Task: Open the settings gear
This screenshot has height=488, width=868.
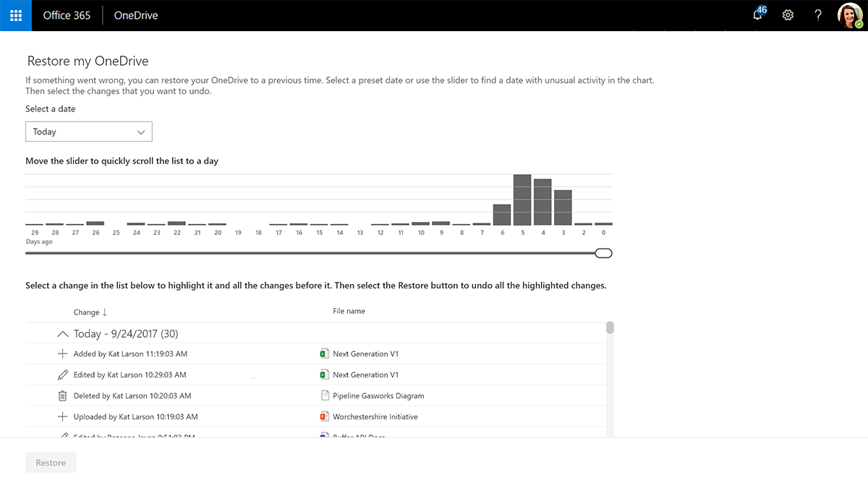Action: (x=788, y=15)
